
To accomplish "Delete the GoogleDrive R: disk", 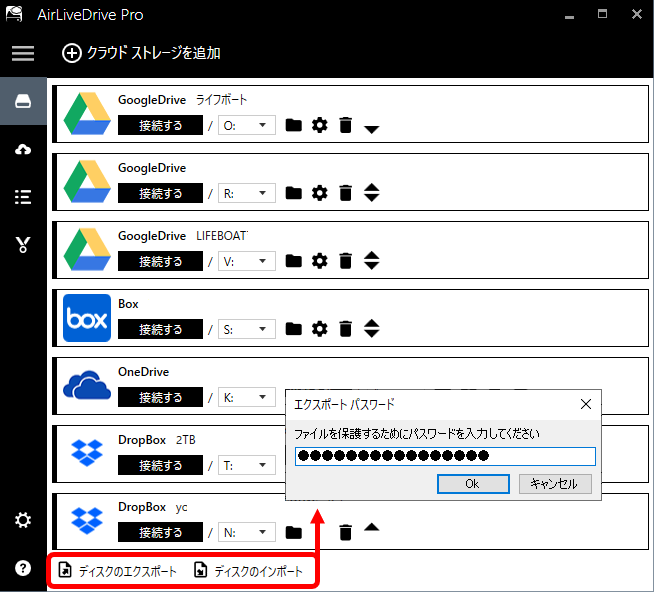I will (346, 193).
